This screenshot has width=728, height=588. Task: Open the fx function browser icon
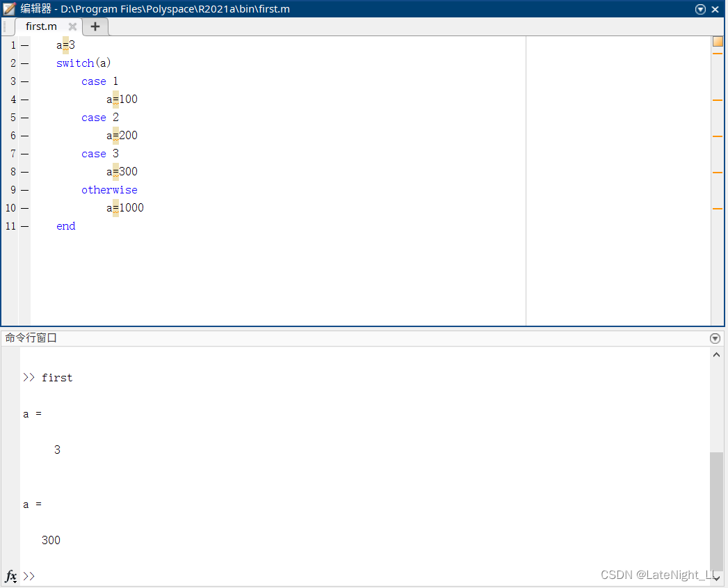10,576
